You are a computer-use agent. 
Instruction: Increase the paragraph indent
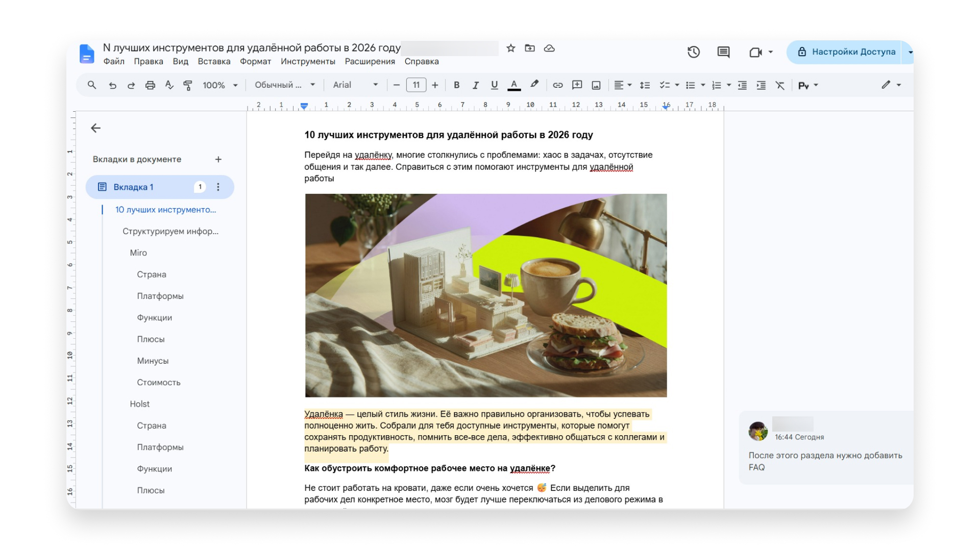(x=761, y=85)
